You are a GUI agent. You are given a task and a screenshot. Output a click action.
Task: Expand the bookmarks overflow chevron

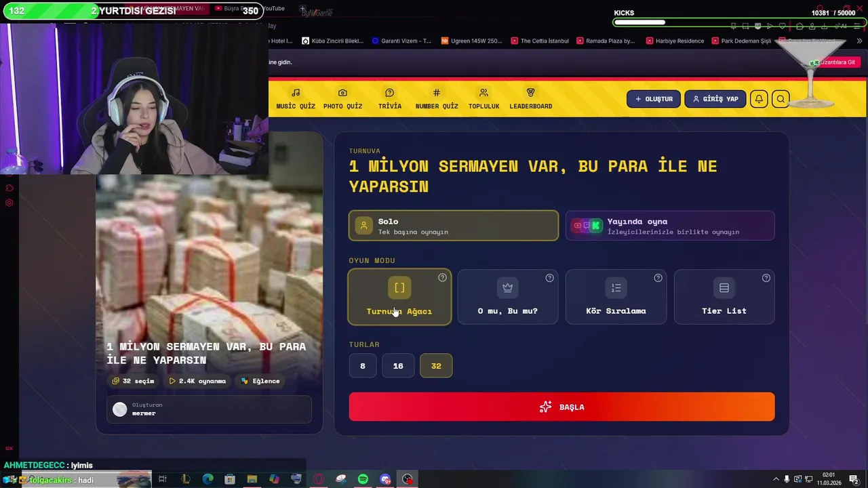(860, 41)
